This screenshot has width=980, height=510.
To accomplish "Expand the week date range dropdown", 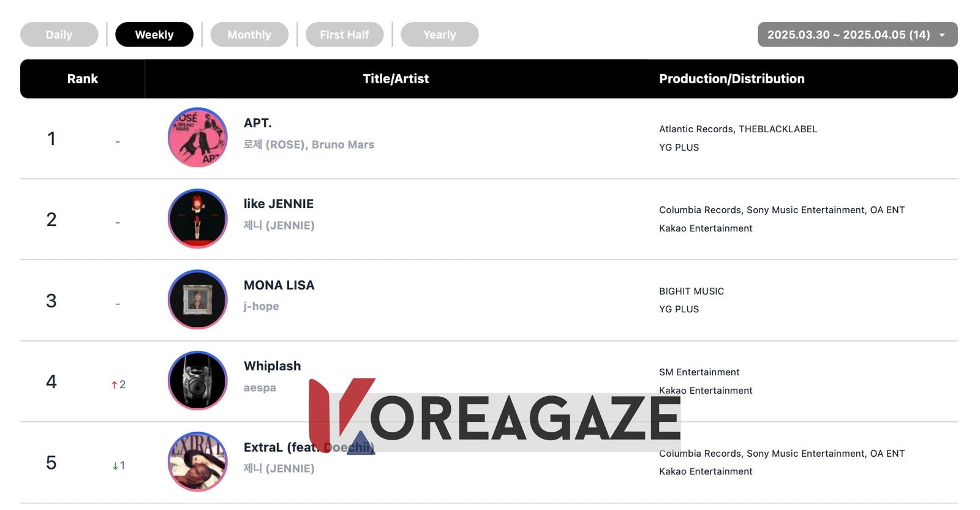I will 848,35.
